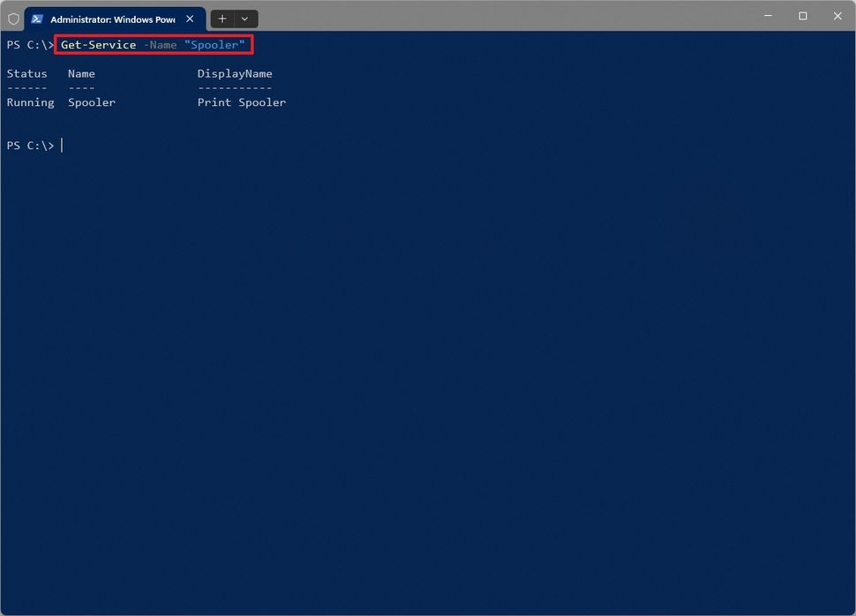Click the PowerShell icon on the tab
Image resolution: width=856 pixels, height=616 pixels.
tap(37, 19)
